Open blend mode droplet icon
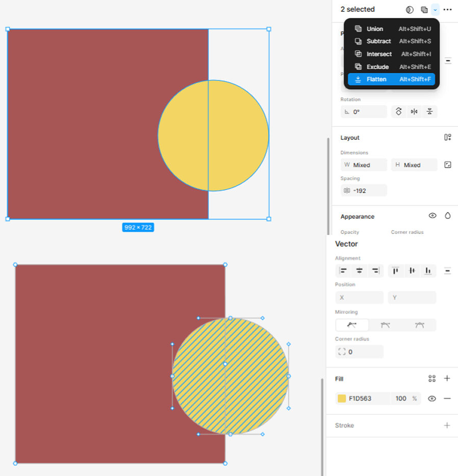The width and height of the screenshot is (458, 476). point(448,216)
